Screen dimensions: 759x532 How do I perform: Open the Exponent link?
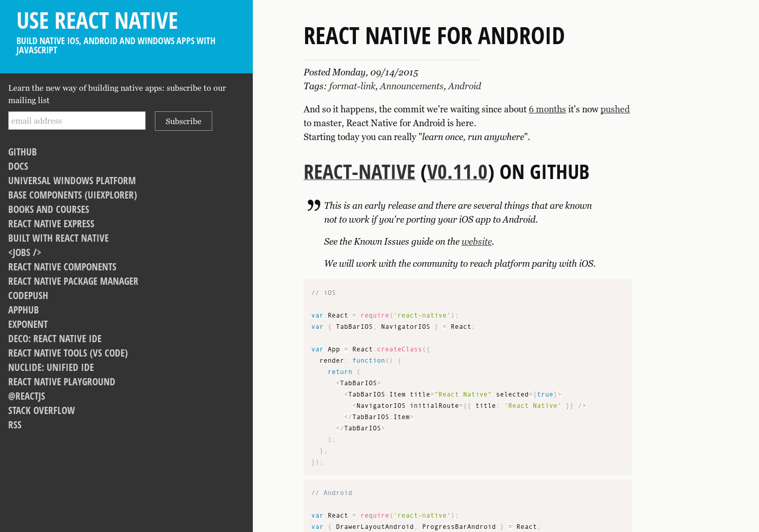[28, 324]
